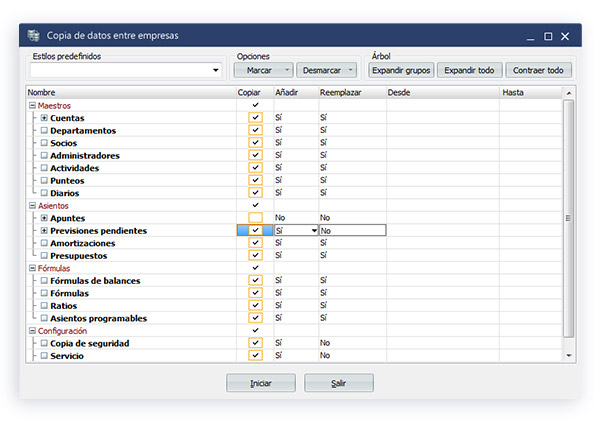Viewport: 600px width, 443px height.
Task: Collapse the Fórmulas group
Action: click(x=32, y=268)
